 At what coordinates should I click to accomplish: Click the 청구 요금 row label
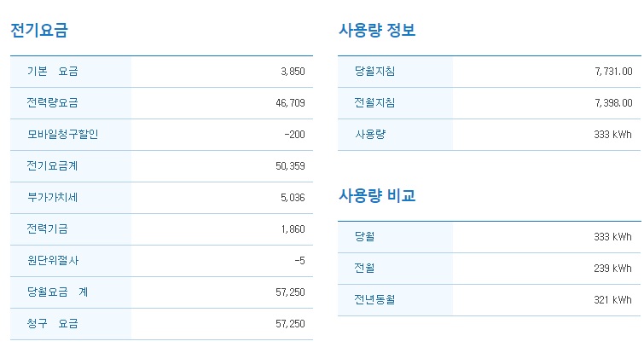pyautogui.click(x=52, y=324)
